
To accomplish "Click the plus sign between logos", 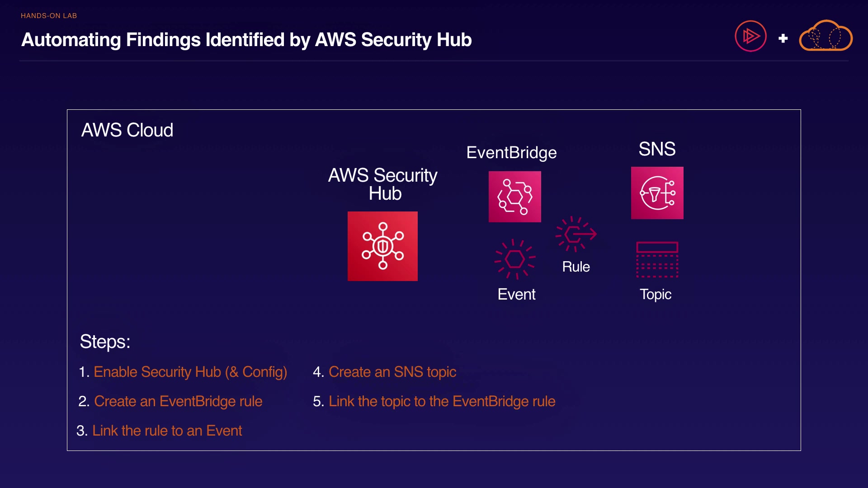I will [783, 38].
